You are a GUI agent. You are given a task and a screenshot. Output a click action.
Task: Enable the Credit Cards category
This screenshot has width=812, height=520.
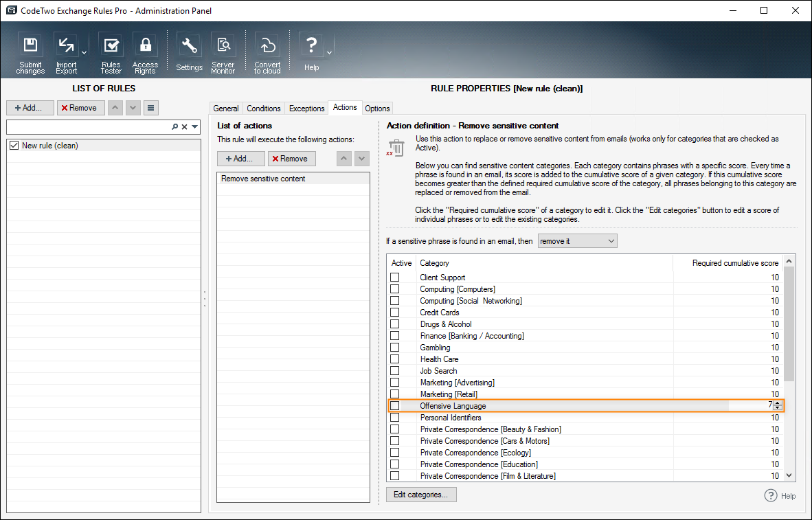click(x=394, y=313)
